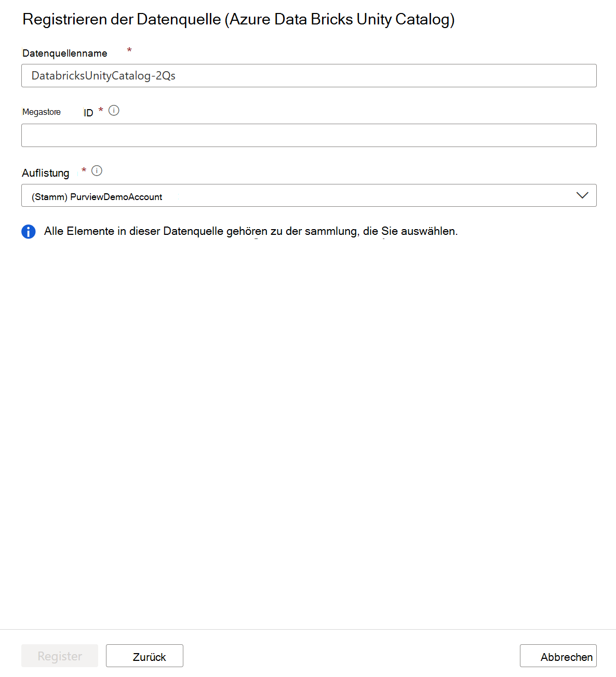This screenshot has height=677, width=616.
Task: Click the info icon next to Auflistung
Action: pyautogui.click(x=97, y=171)
